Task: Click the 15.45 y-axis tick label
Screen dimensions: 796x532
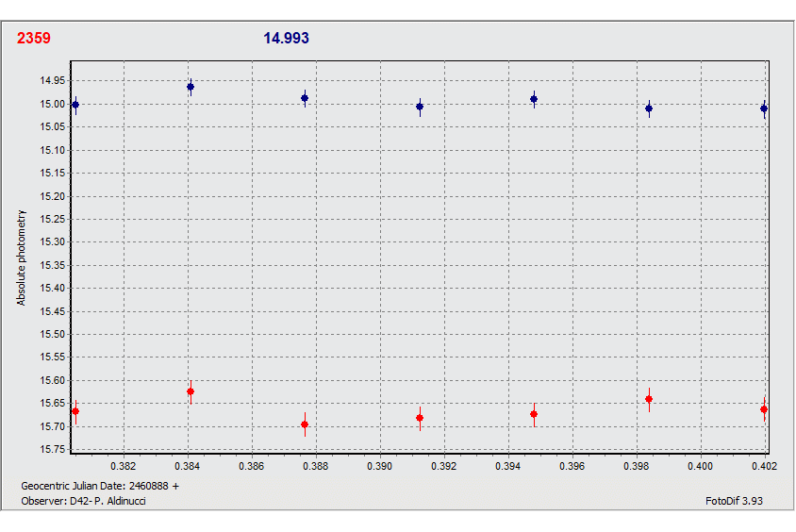Action: [52, 311]
